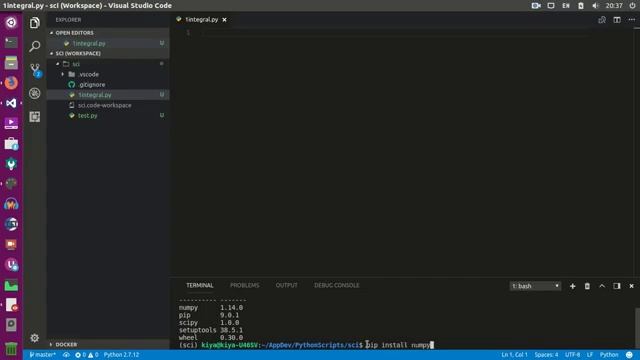Switch to the Terminal tab
The width and height of the screenshot is (640, 360).
pyautogui.click(x=200, y=285)
